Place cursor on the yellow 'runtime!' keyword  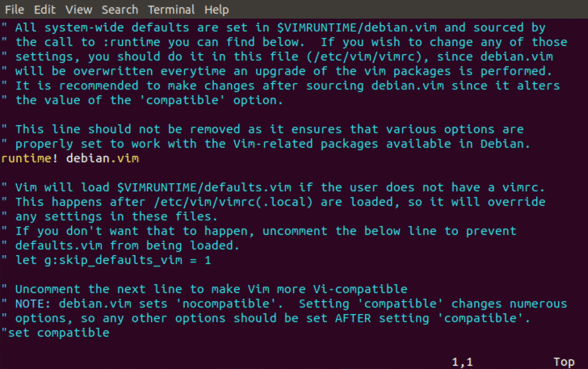click(x=31, y=158)
